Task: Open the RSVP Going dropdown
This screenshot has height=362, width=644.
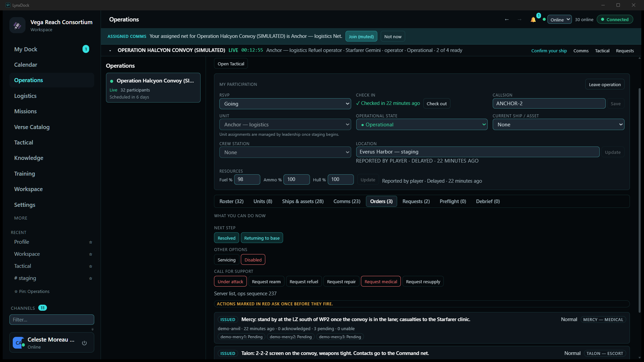Action: (285, 104)
